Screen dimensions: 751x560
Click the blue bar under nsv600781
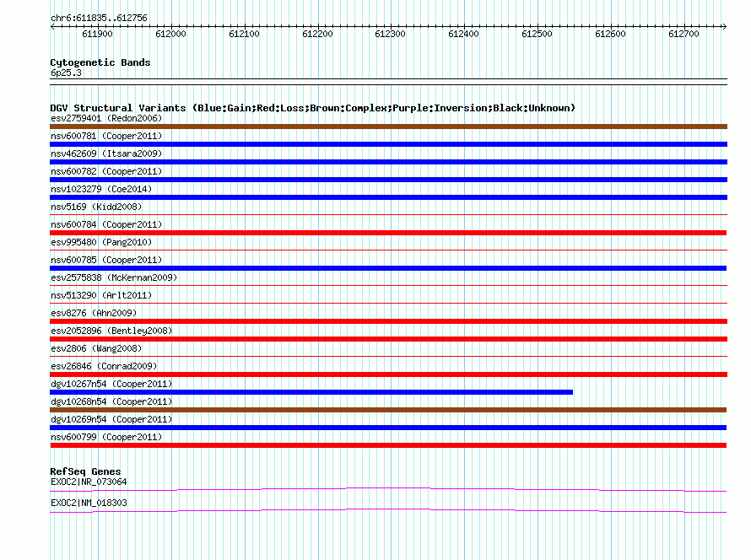(x=388, y=144)
